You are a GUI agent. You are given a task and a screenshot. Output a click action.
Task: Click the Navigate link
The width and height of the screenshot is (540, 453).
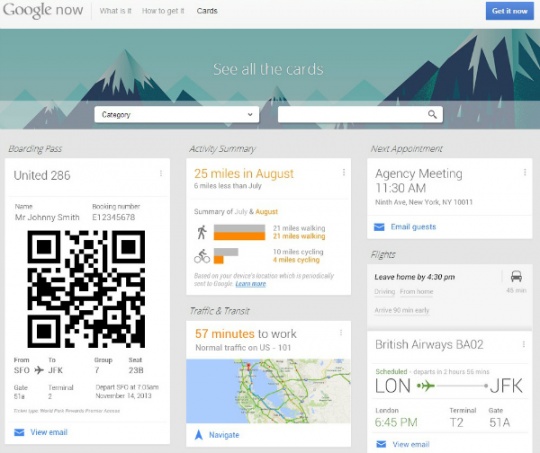point(224,435)
